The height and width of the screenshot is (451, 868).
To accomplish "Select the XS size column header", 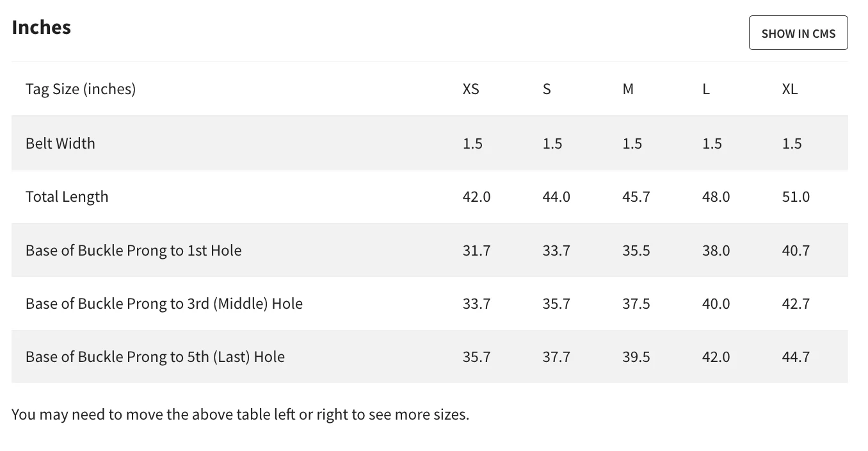I will [x=470, y=89].
